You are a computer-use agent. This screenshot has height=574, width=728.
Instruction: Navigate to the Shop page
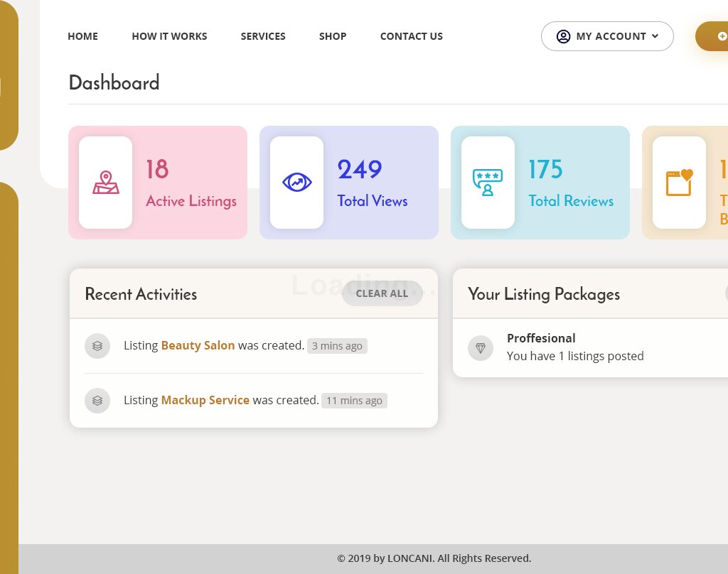(333, 36)
